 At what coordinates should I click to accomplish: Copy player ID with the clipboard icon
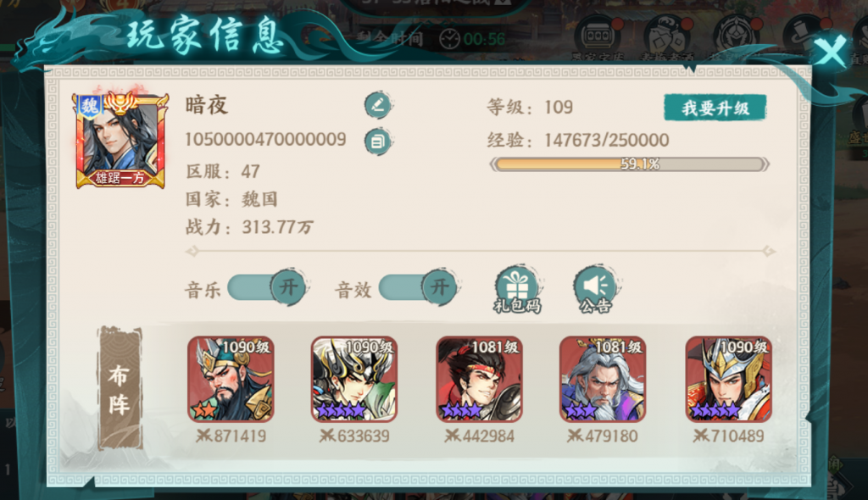[x=378, y=142]
